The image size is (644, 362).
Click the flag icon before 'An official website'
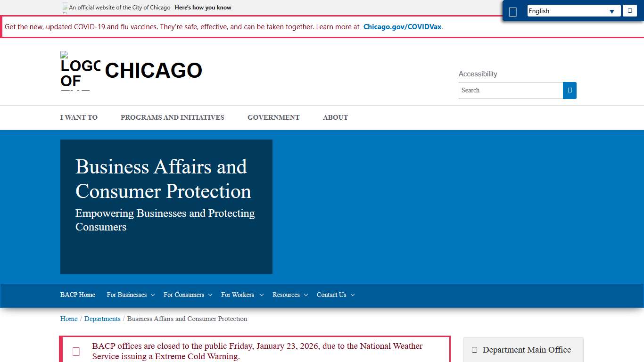[65, 7]
